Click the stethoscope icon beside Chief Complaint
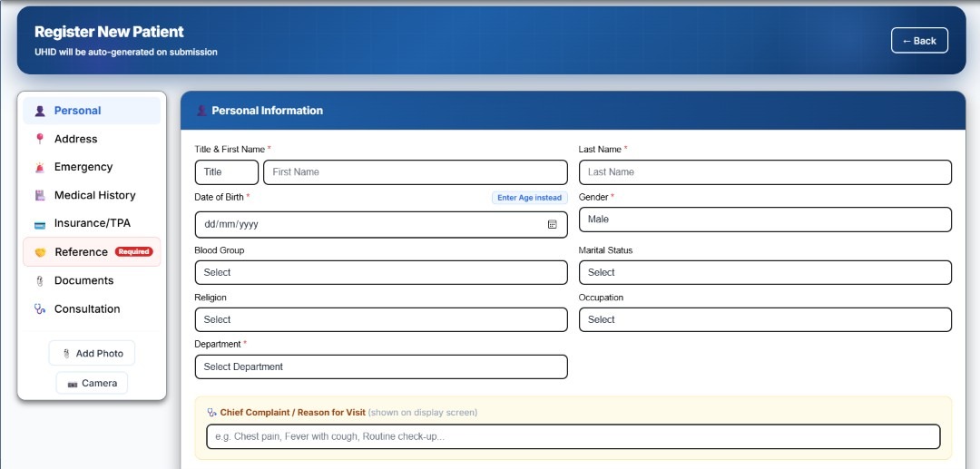980x469 pixels. [211, 413]
